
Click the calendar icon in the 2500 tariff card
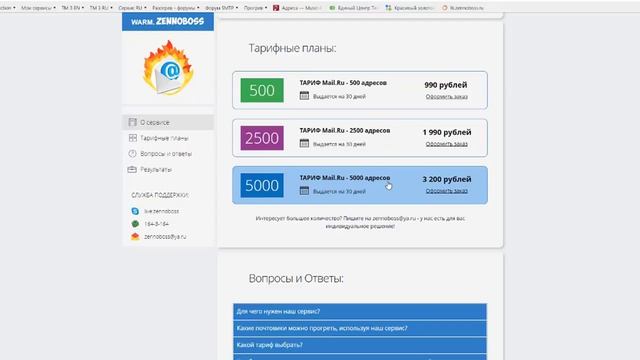click(304, 143)
